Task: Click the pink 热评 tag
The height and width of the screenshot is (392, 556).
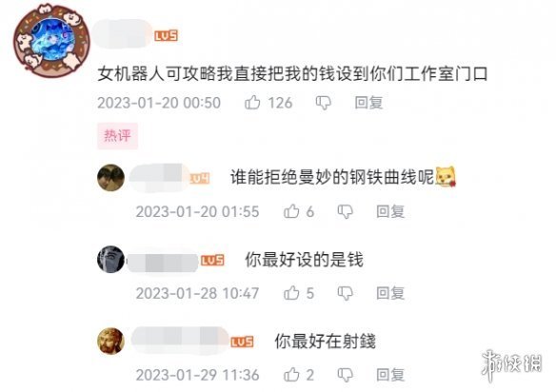Action: pos(117,136)
